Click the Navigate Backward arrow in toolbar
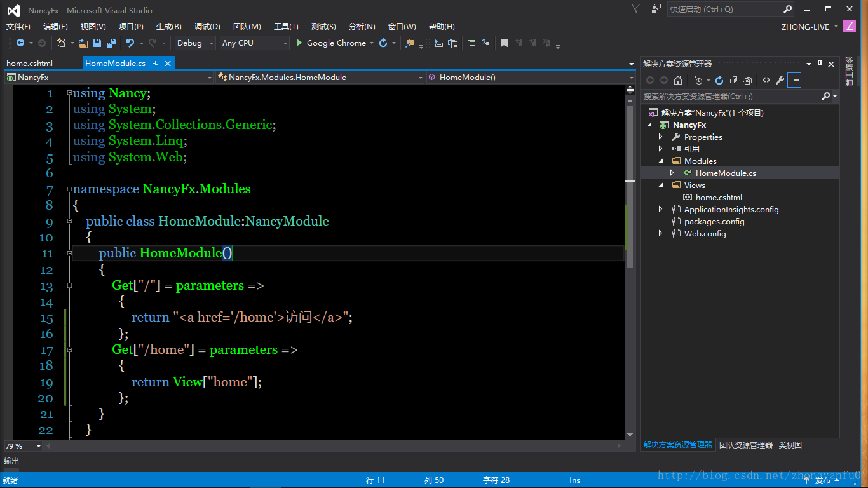868x488 pixels. pos(20,43)
